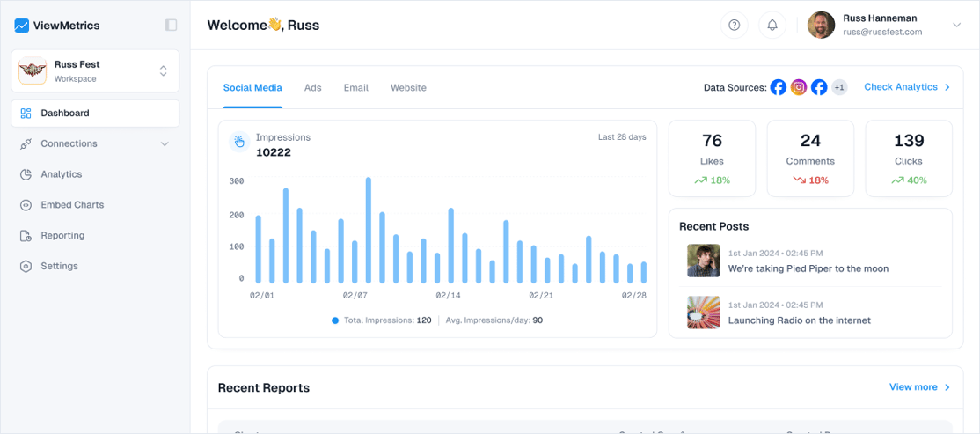Screen dimensions: 980x434
Task: Click the Instagram data source icon
Action: click(x=799, y=87)
